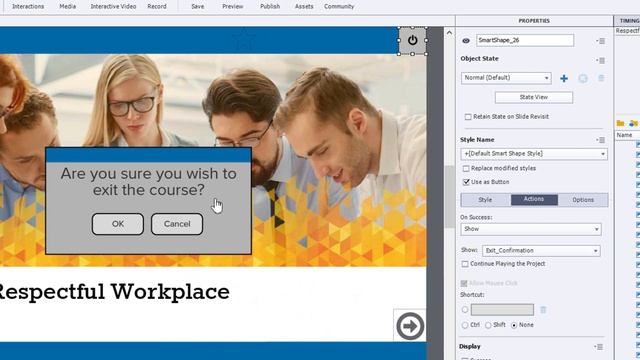Viewport: 640px width, 360px height.
Task: Select the None shortcut radio button
Action: pyautogui.click(x=514, y=325)
